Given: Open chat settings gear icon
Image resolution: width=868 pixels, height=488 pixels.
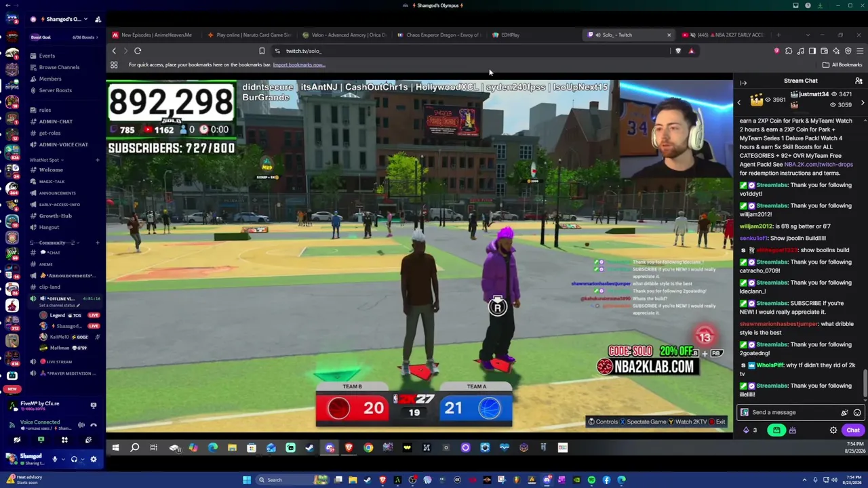Looking at the screenshot, I should pos(833,430).
